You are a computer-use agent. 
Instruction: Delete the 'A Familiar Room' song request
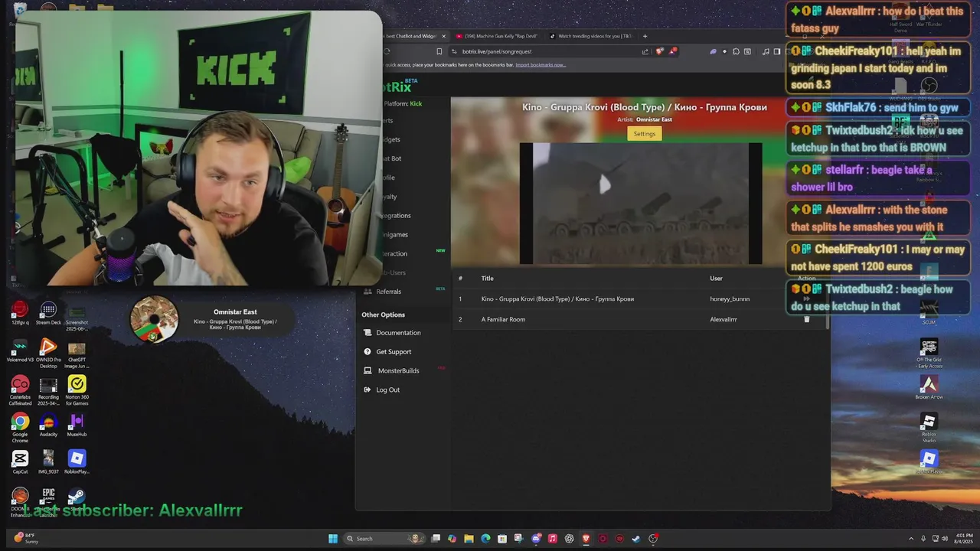tap(806, 319)
